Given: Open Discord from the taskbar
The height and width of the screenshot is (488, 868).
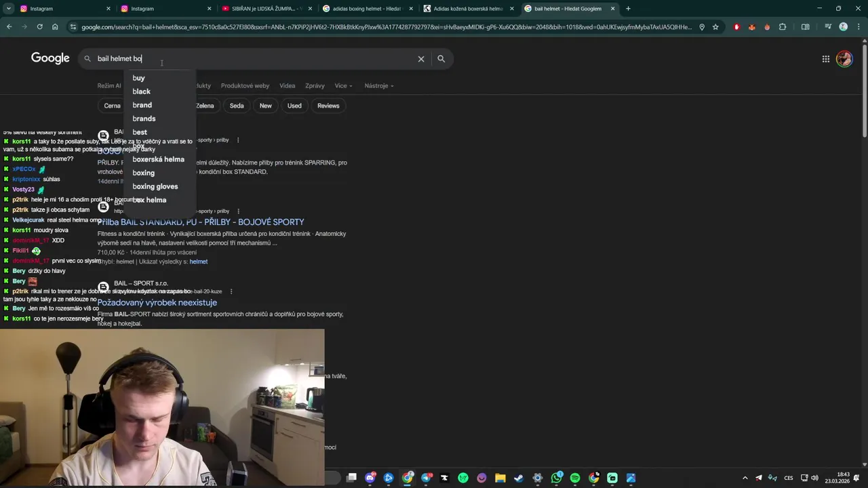Looking at the screenshot, I should [x=370, y=478].
